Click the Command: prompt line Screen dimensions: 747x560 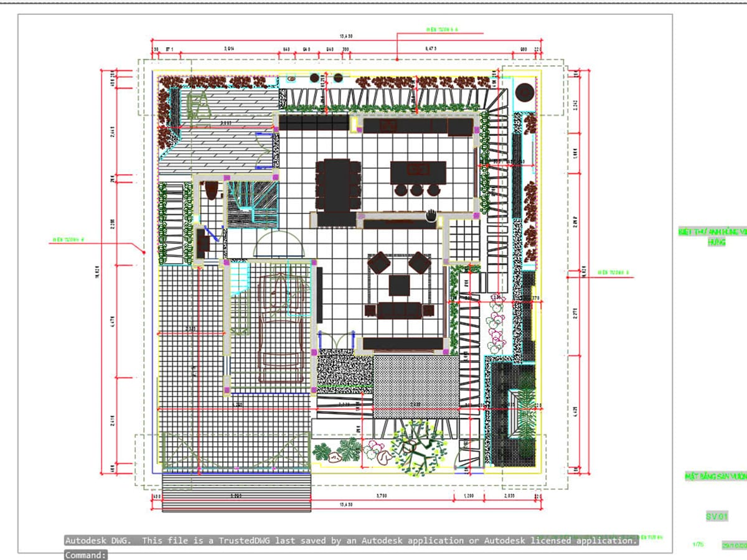(87, 554)
